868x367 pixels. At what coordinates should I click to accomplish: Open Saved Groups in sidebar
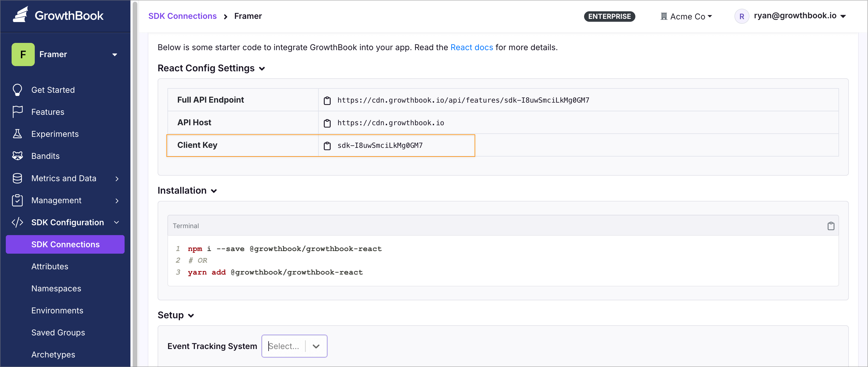pos(58,333)
